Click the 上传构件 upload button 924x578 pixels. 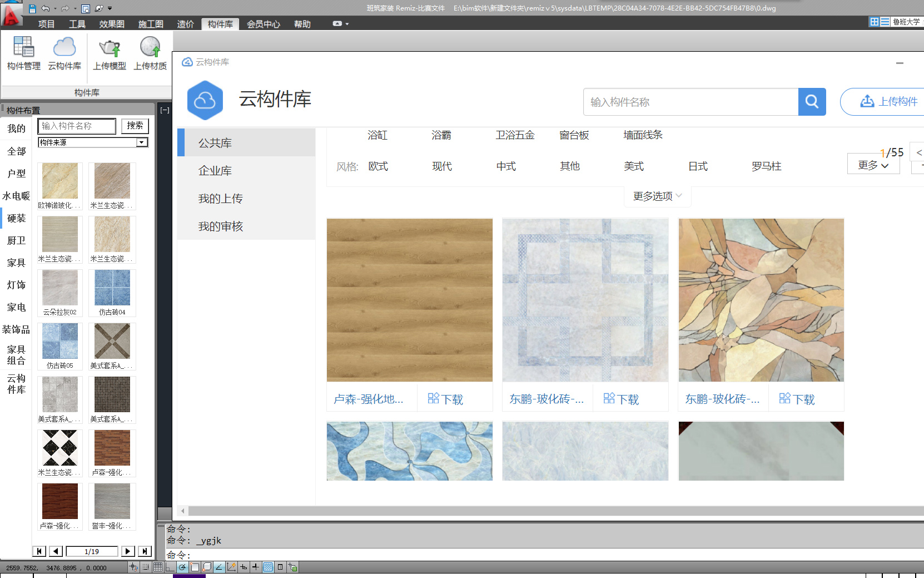888,101
